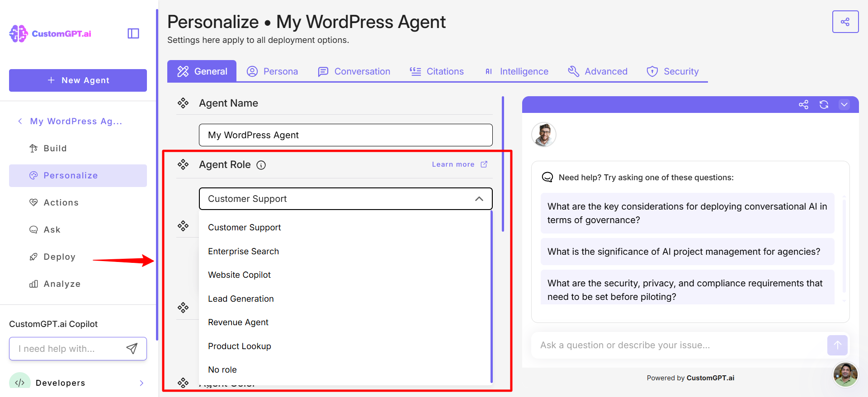Click the Agent Role info icon
Image resolution: width=868 pixels, height=397 pixels.
(261, 165)
